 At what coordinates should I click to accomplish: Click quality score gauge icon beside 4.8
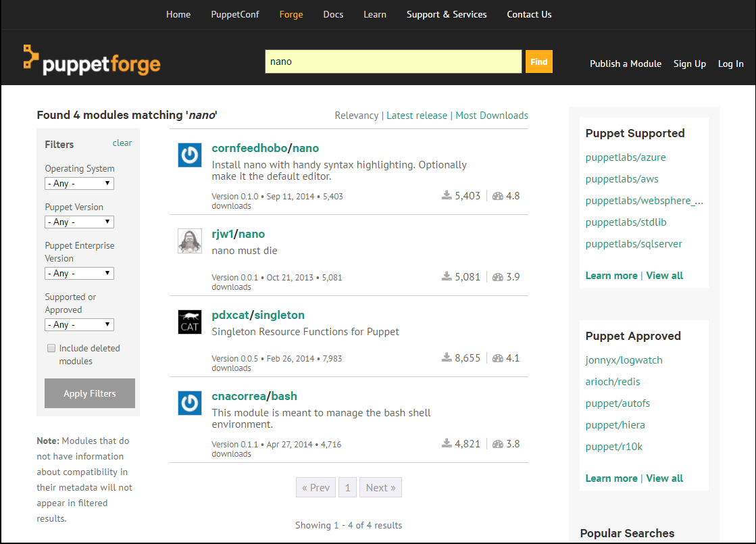pos(497,196)
